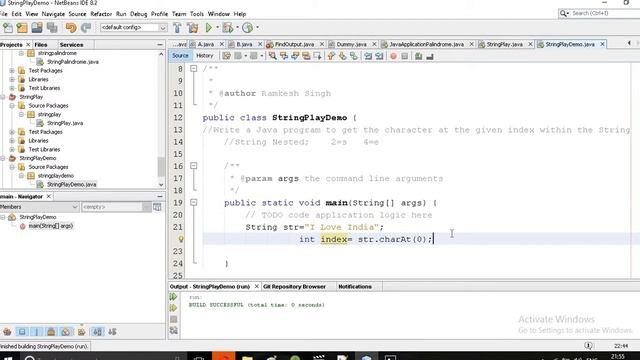Open the Tools menu
640x360 pixels.
click(196, 14)
